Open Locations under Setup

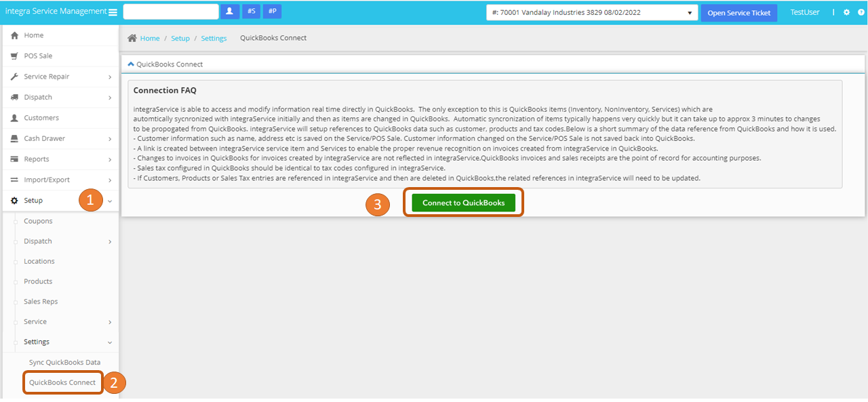(x=39, y=261)
